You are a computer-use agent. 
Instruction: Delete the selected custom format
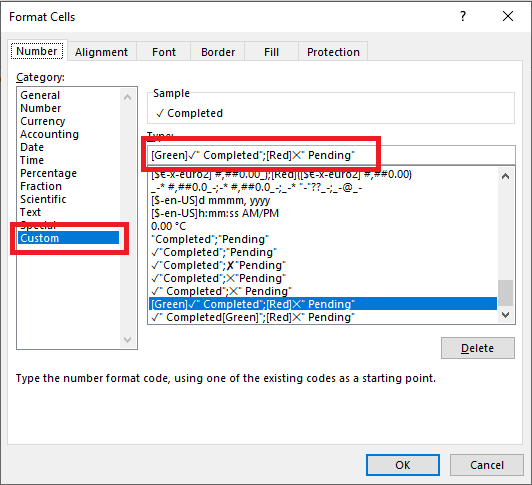(x=478, y=348)
